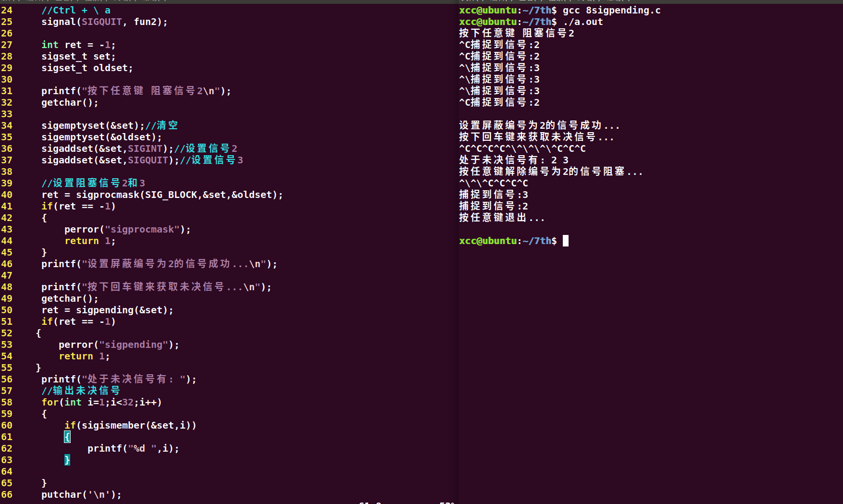Click the putchar('\n') line

(x=81, y=494)
